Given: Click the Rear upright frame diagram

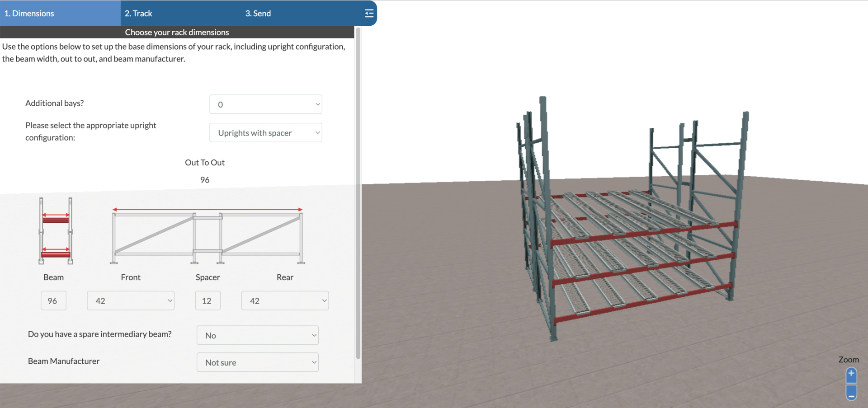Looking at the screenshot, I should coord(262,235).
